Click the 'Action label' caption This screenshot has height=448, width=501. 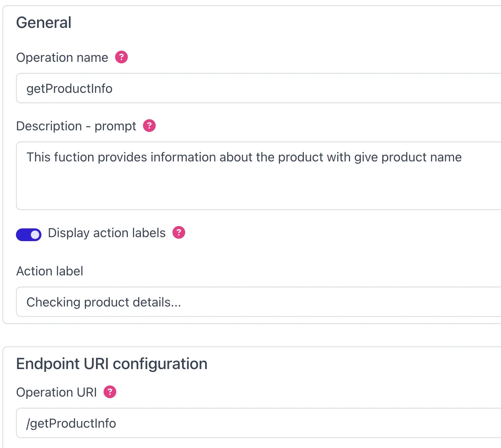pos(50,271)
